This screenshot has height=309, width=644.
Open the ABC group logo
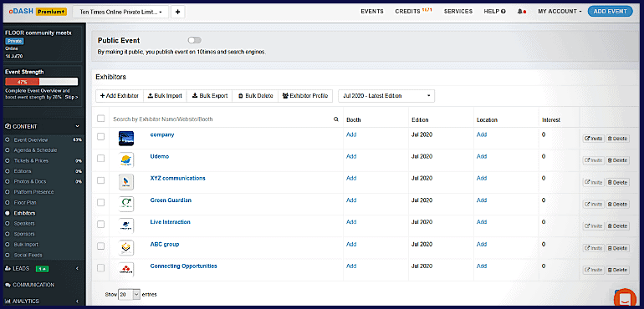coord(126,247)
